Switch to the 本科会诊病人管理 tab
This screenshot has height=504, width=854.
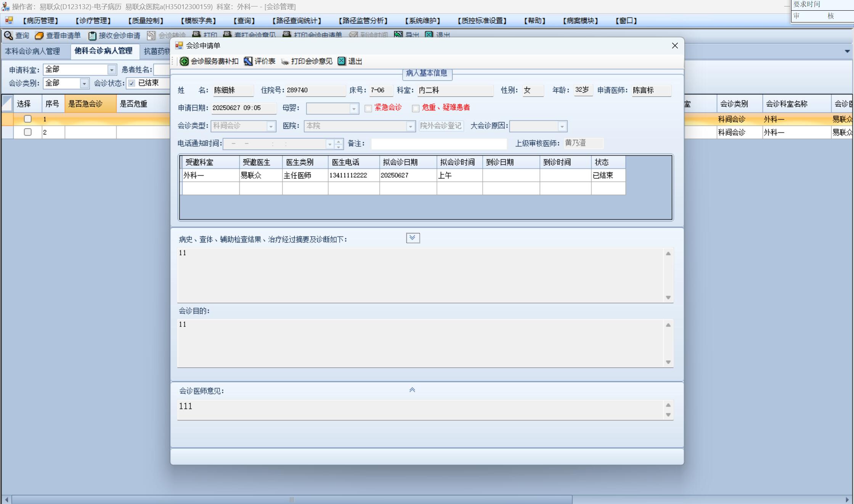[x=32, y=51]
